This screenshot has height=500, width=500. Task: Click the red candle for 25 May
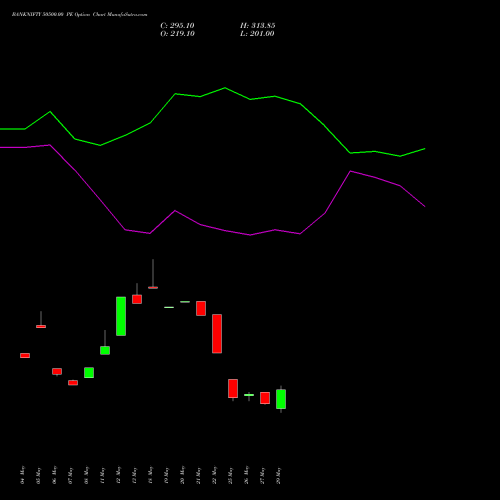coord(233,389)
